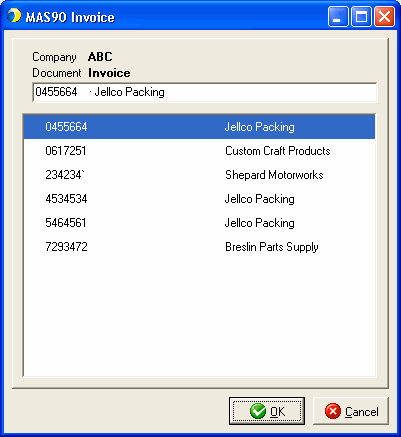Click the invoice search field showing 0455664
Screen dimensions: 401x437
click(205, 92)
